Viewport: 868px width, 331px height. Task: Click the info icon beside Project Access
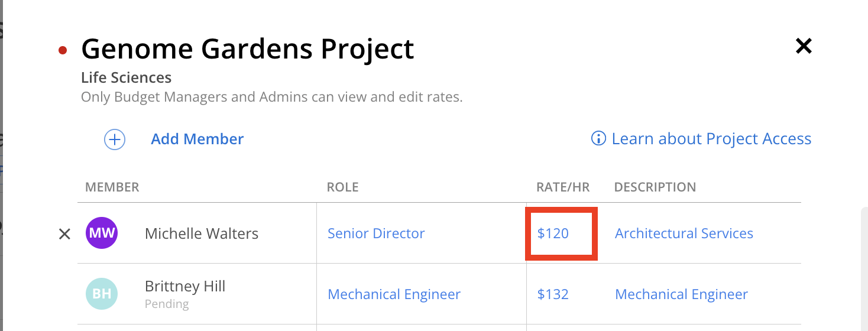(x=598, y=139)
